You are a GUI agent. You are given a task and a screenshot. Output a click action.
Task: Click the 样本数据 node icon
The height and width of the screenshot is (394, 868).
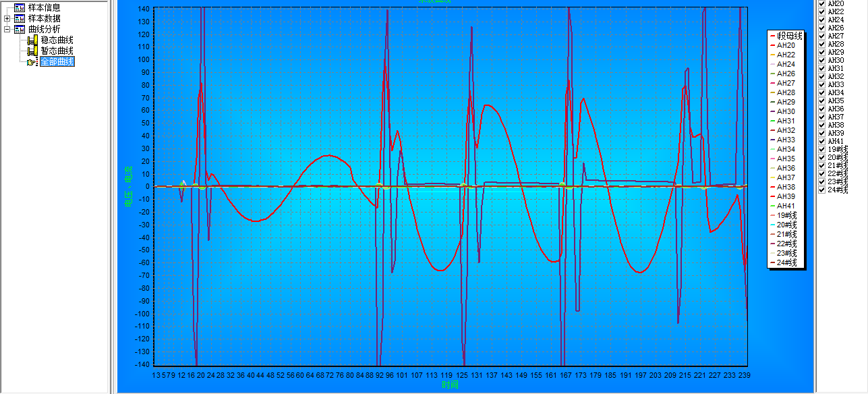[20, 18]
